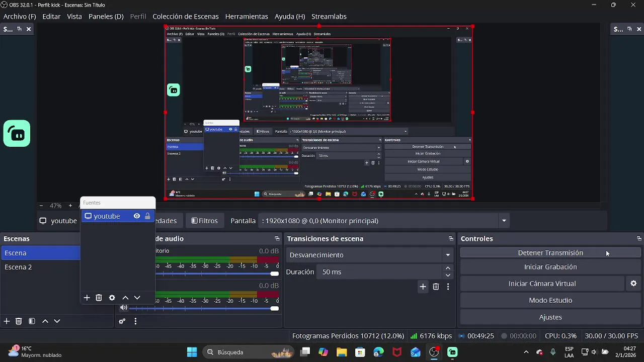The height and width of the screenshot is (362, 644).
Task: Remove the scene transition with trash icon
Action: tap(436, 287)
